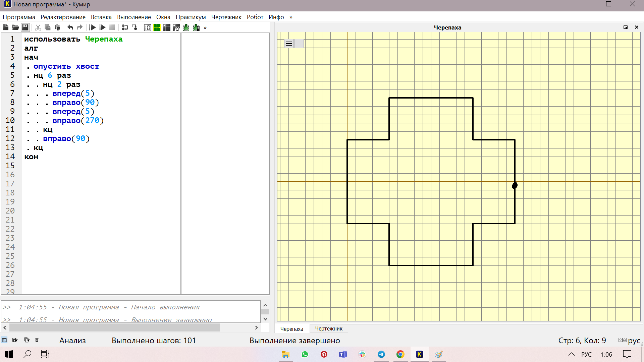The height and width of the screenshot is (362, 644).
Task: Copy console output icon
Action: click(x=27, y=340)
